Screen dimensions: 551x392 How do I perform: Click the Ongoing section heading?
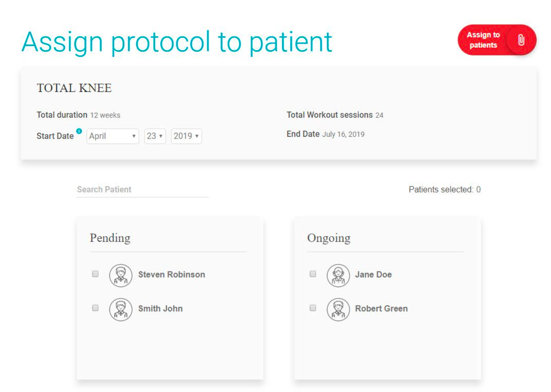[x=329, y=238]
